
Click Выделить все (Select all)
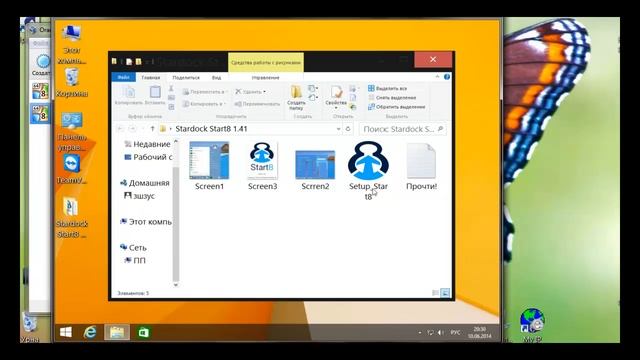click(x=387, y=88)
